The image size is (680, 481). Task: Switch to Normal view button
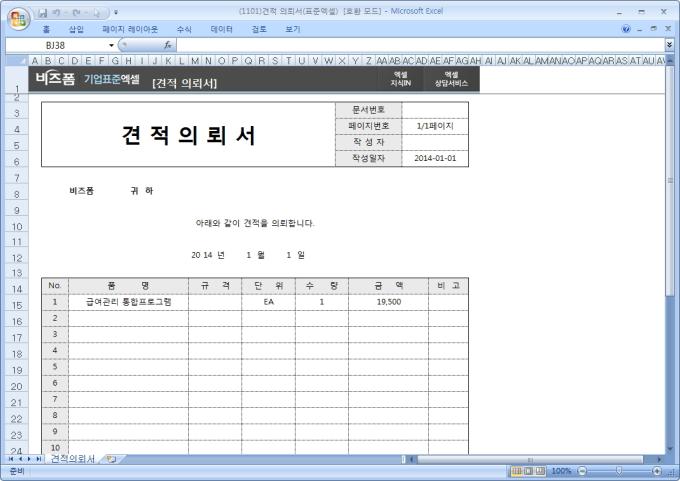point(517,471)
